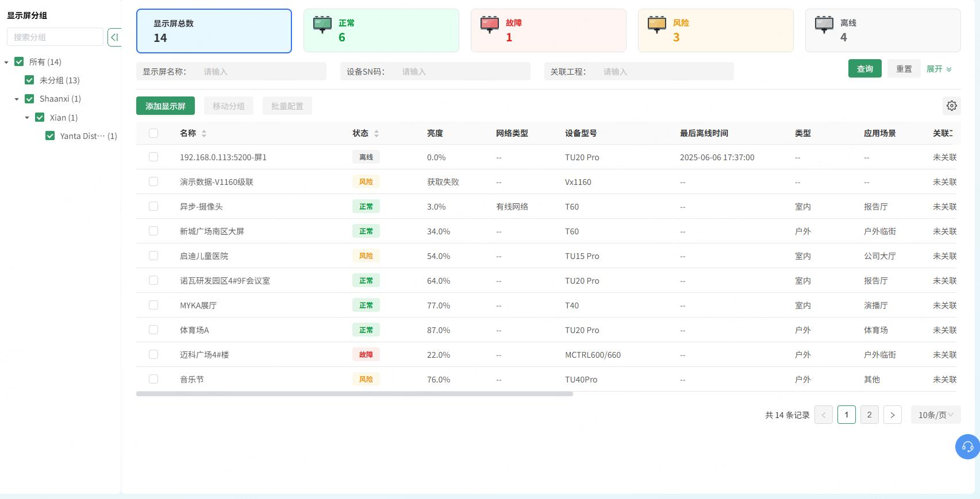The width and height of the screenshot is (980, 499).
Task: Sort table by 状态 column arrows
Action: point(376,133)
